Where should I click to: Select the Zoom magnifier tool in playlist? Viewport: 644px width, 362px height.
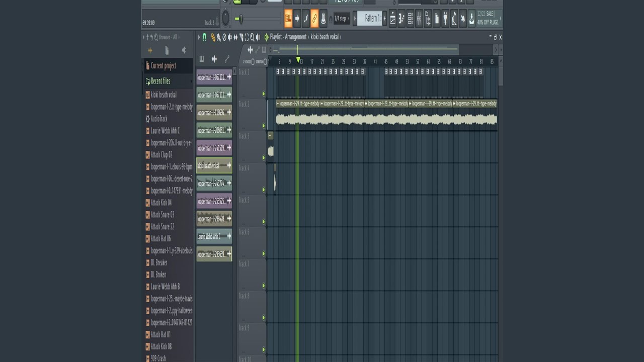(252, 37)
